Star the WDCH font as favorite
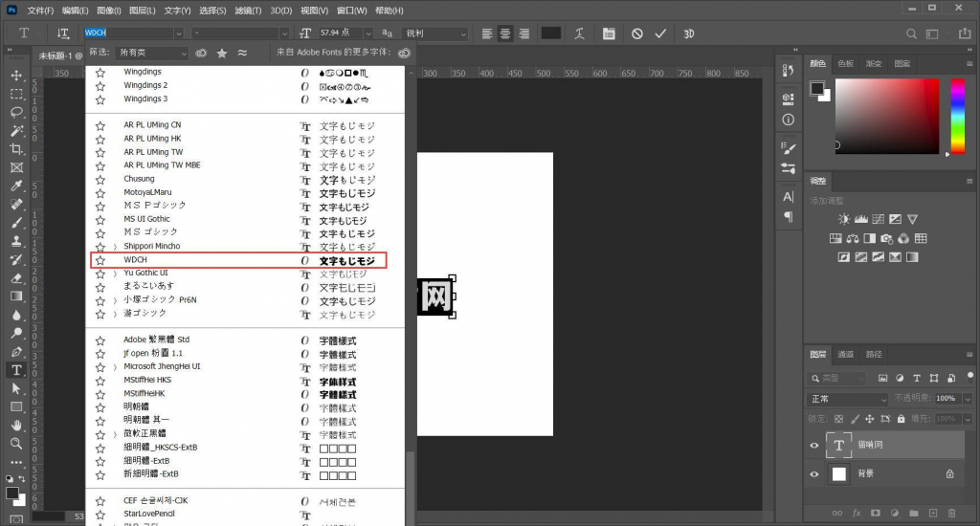This screenshot has width=980, height=526. click(x=100, y=260)
